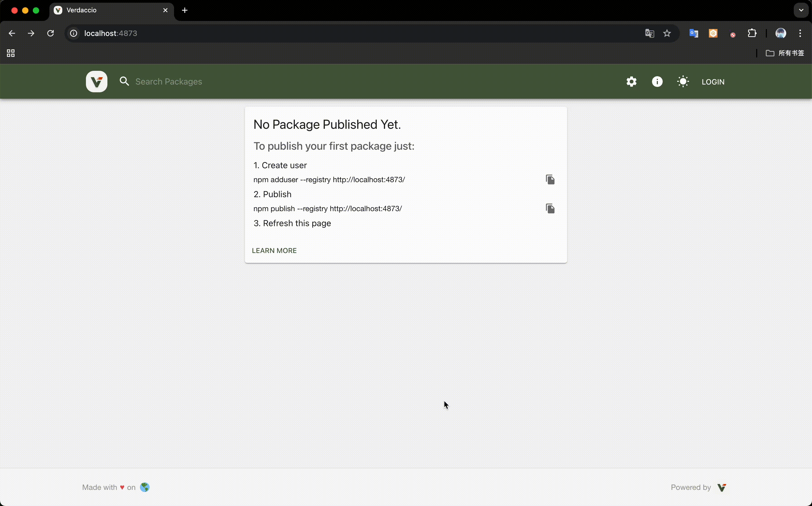Click the info circle icon in header
Viewport: 812px width, 506px height.
coord(657,82)
